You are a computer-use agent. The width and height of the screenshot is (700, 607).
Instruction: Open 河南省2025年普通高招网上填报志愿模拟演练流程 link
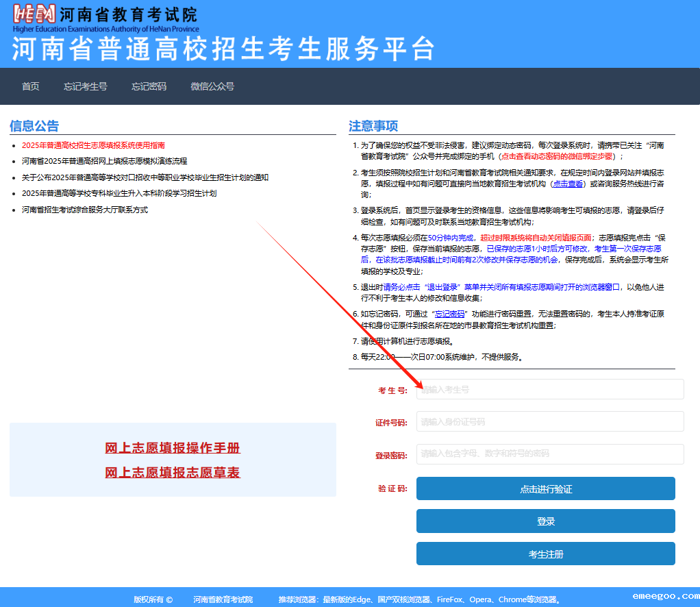[104, 161]
